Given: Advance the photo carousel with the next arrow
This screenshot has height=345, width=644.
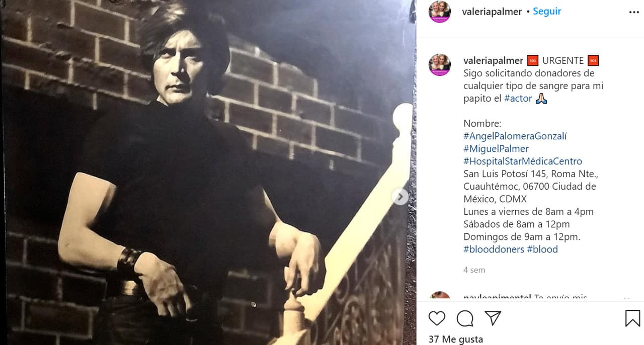Looking at the screenshot, I should click(x=400, y=198).
